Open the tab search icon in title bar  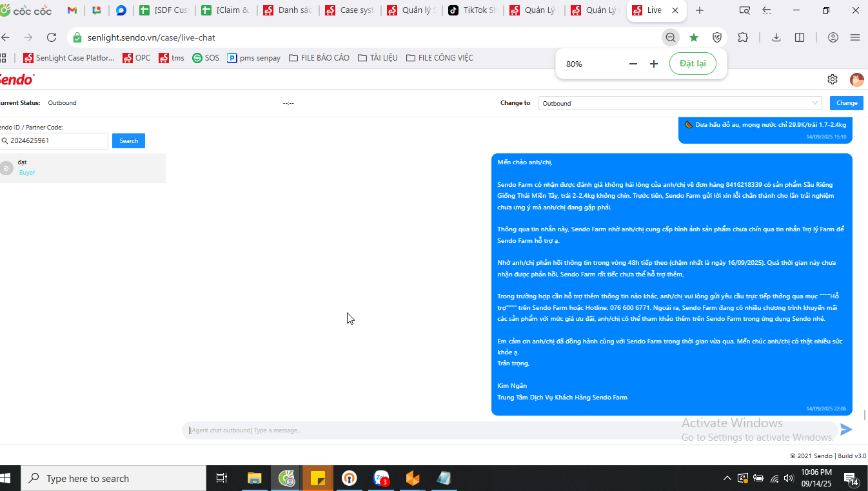pyautogui.click(x=744, y=10)
